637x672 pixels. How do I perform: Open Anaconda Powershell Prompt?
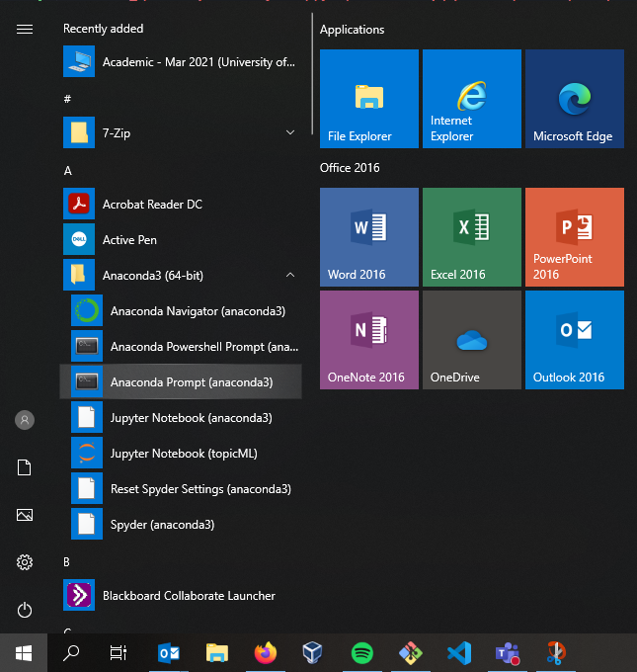(181, 346)
